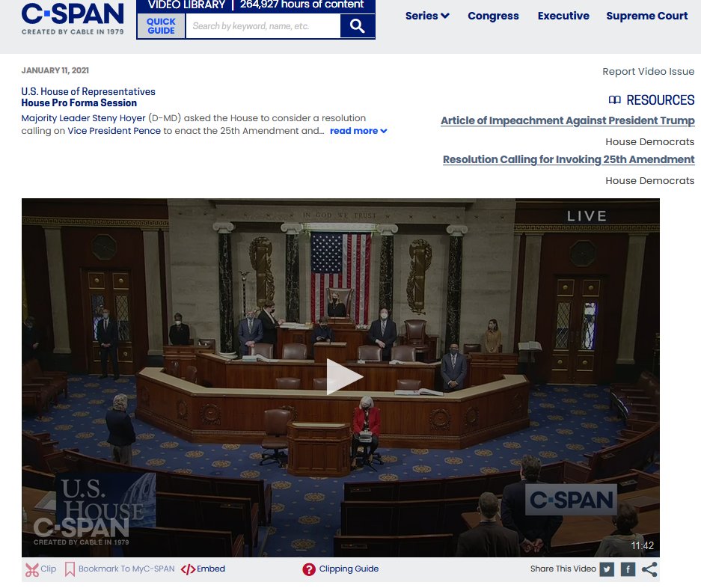Expand the Series dropdown menu
Image resolution: width=701 pixels, height=588 pixels.
(x=427, y=16)
